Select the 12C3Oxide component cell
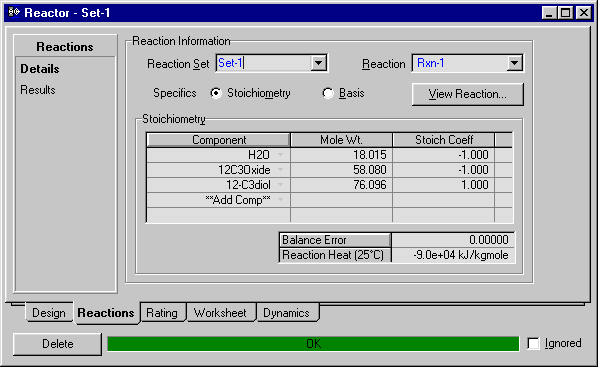Image resolution: width=598 pixels, height=367 pixels. pos(219,170)
